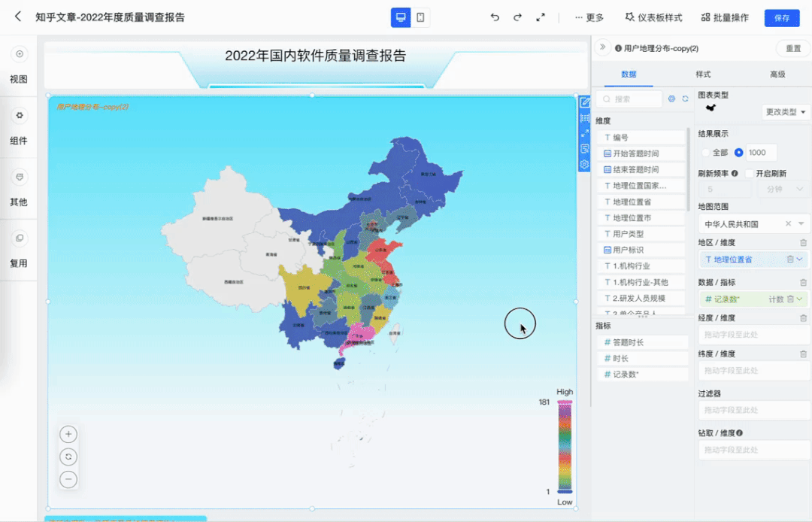Click the color gradient legend on the map

pos(562,446)
